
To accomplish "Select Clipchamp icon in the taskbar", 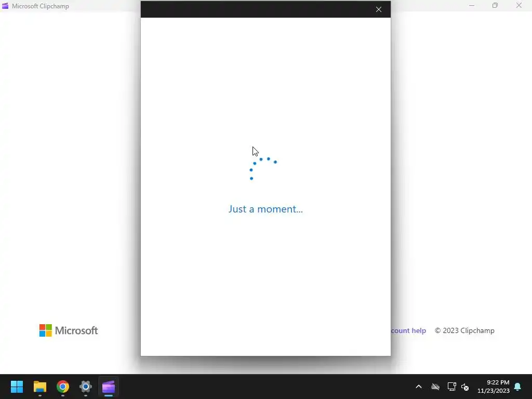I will pos(109,387).
